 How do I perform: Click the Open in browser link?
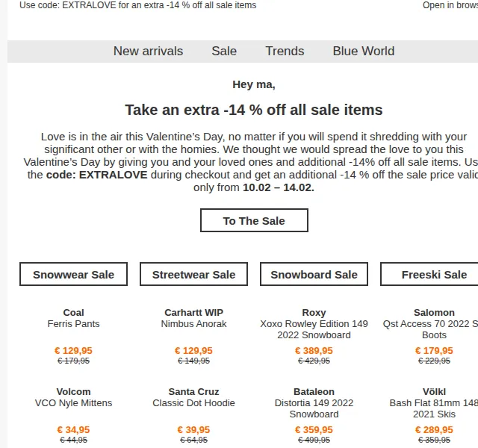(450, 5)
